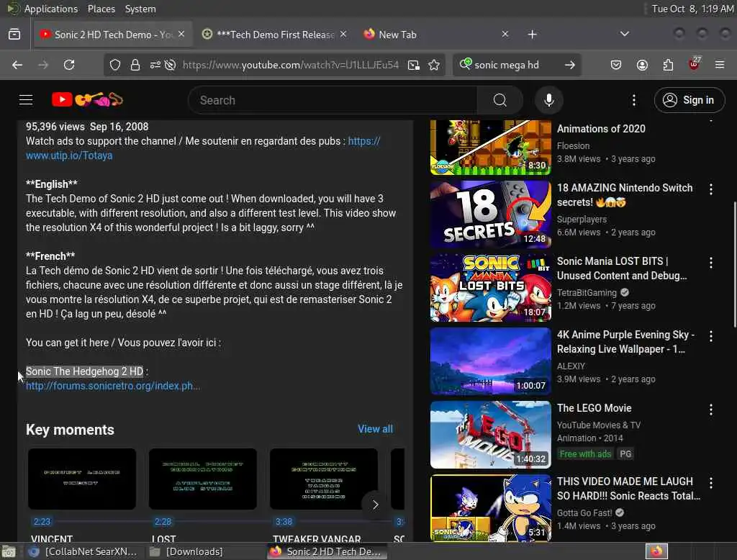Open THIS VIDEO MADE ME LAUGH video
Viewport: 737px width, 560px height.
(490, 507)
